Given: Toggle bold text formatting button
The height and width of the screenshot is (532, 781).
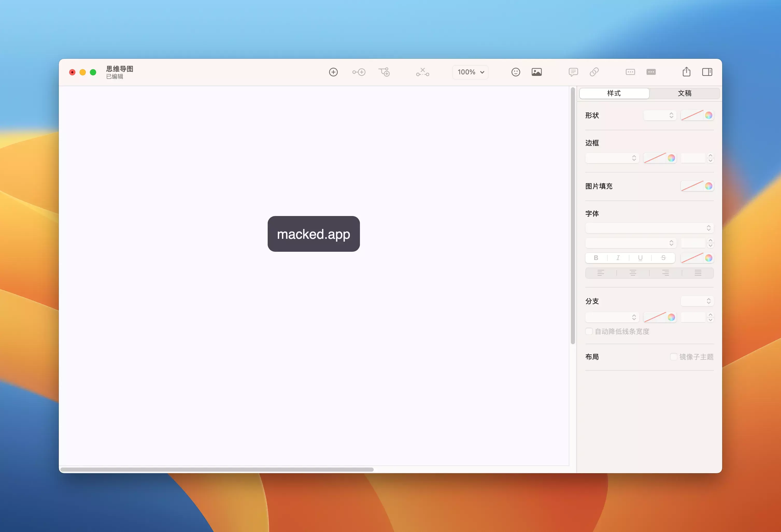Looking at the screenshot, I should tap(596, 258).
